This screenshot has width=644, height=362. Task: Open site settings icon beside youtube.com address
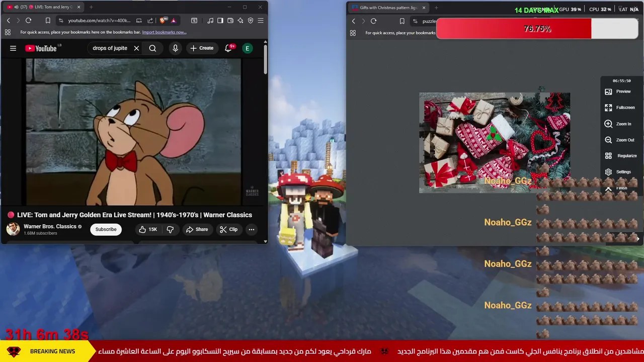coord(60,21)
